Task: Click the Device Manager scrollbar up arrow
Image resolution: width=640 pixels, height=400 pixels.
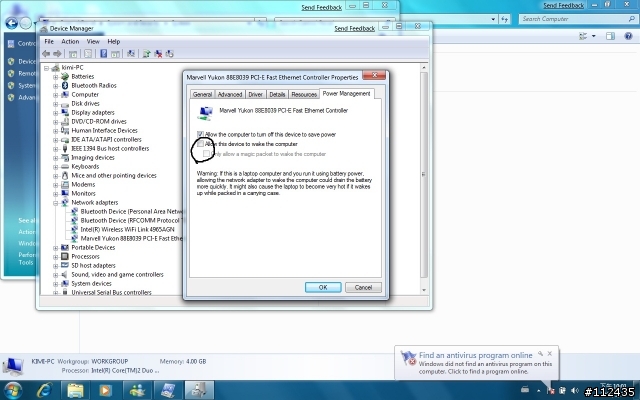Action: pos(424,68)
